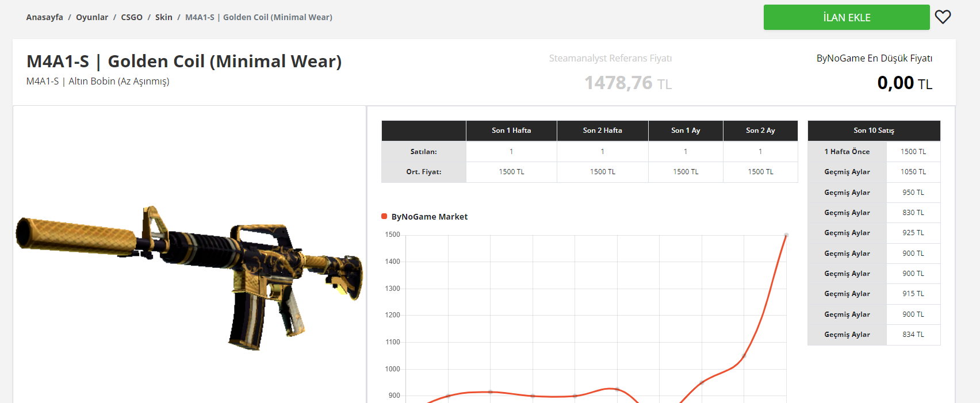Viewport: 980px width, 403px height.
Task: Click Son 1 Hafta column header
Action: pos(511,131)
